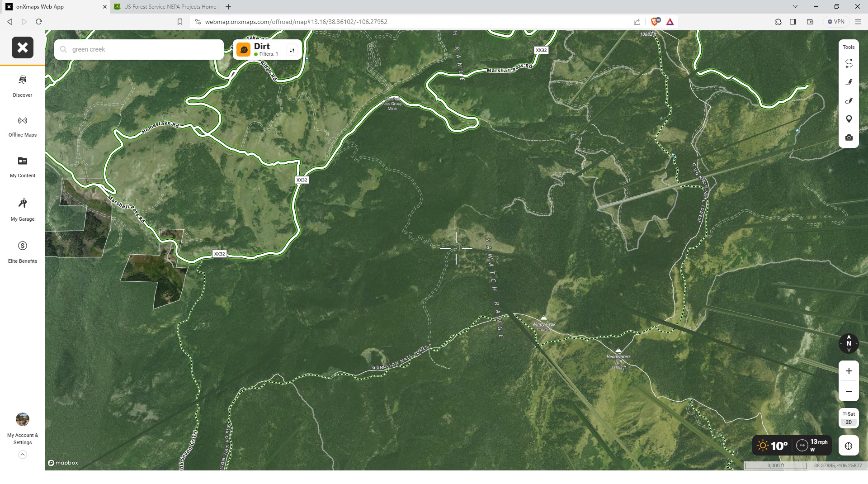Toggle browser sidebar panel
Viewport: 868px width, 484px height.
(793, 22)
